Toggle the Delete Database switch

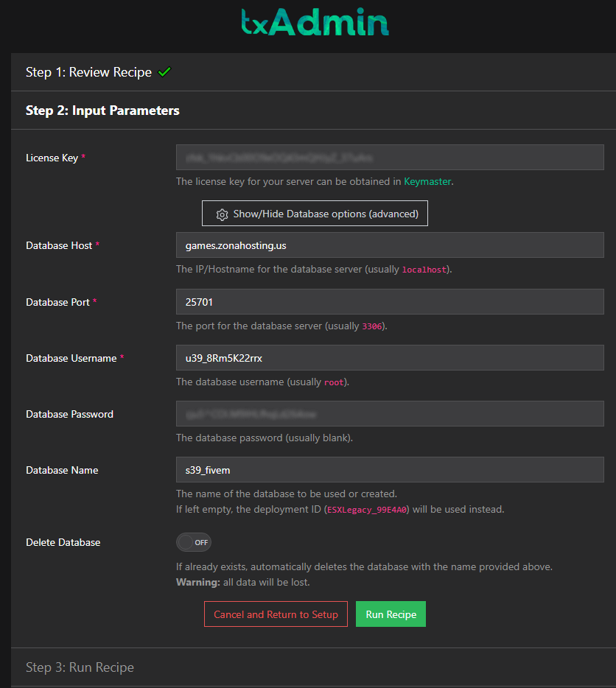(x=194, y=542)
